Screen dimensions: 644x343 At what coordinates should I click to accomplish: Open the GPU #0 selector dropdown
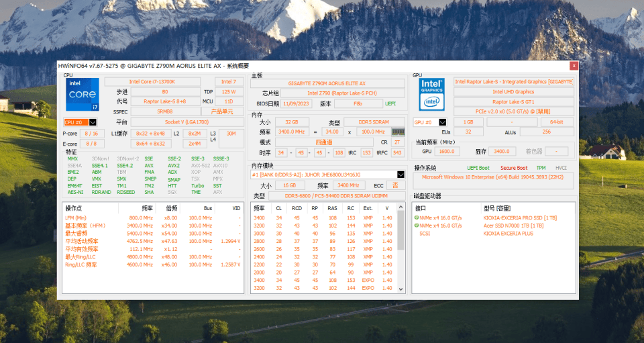click(442, 122)
